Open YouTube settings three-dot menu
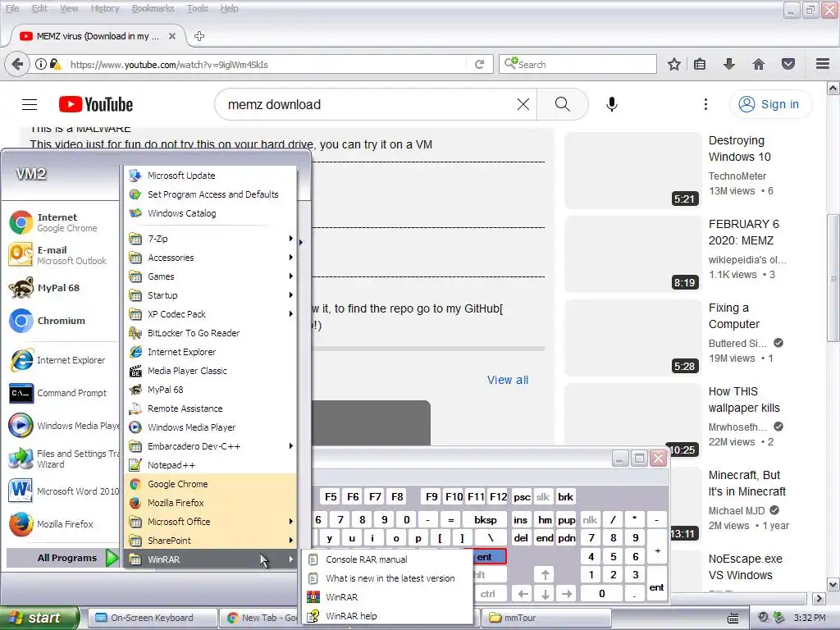The image size is (840, 630). click(x=705, y=104)
